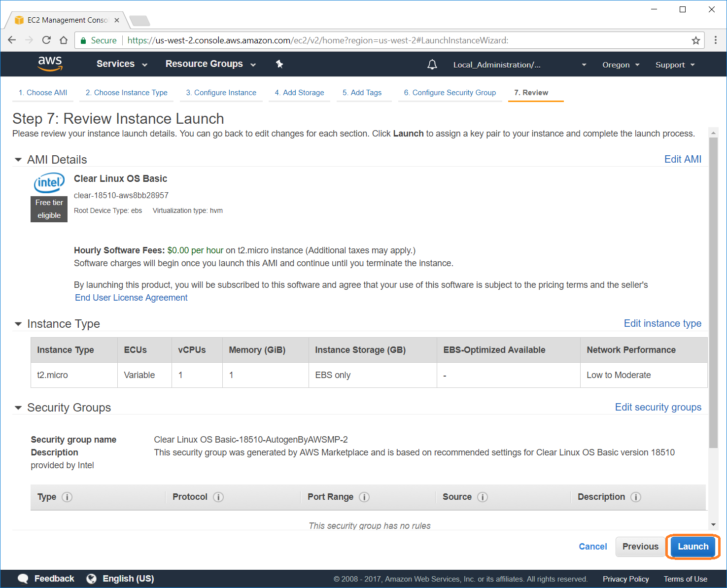
Task: Click Edit security groups link
Action: pos(658,407)
